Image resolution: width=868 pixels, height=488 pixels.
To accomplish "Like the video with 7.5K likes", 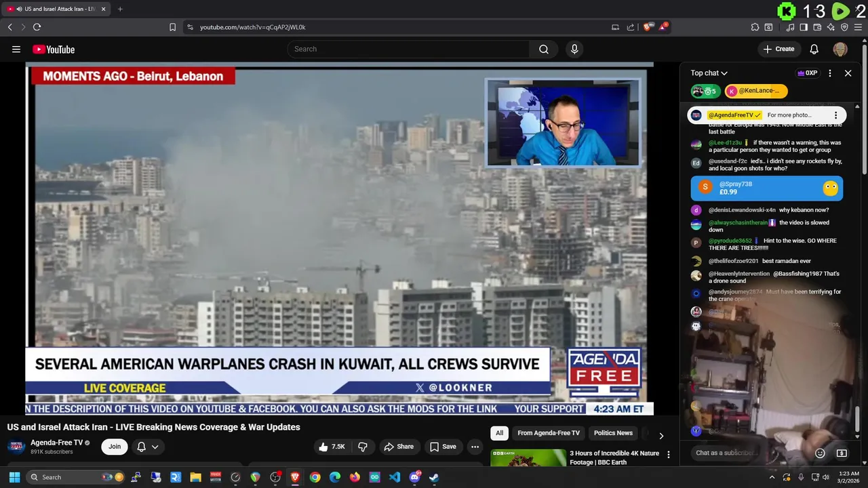I will tap(332, 447).
